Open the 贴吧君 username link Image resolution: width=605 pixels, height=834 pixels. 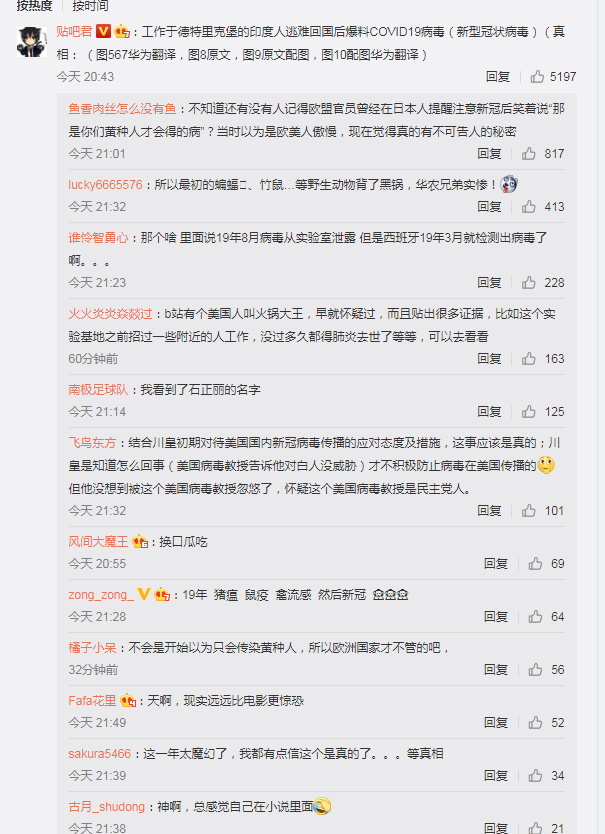point(74,32)
